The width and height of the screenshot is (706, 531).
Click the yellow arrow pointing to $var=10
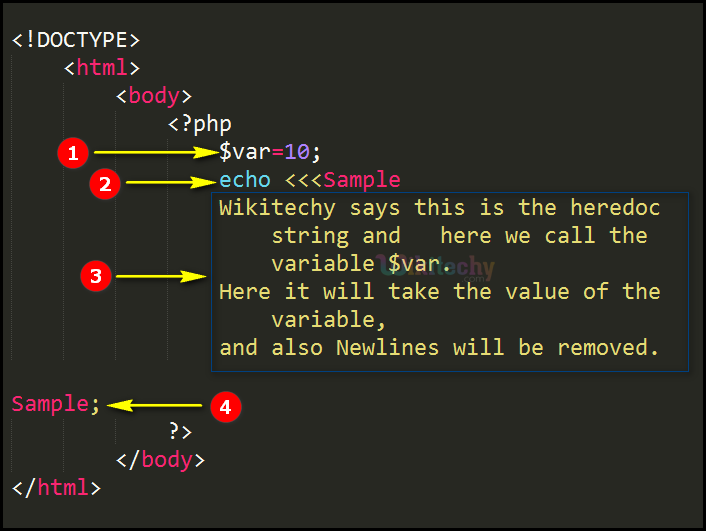153,153
